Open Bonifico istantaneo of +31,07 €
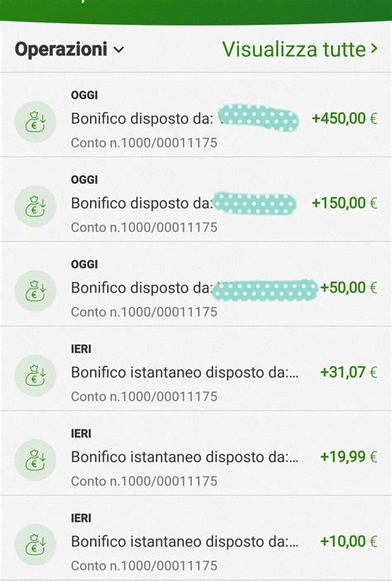392x581 pixels. tap(196, 368)
